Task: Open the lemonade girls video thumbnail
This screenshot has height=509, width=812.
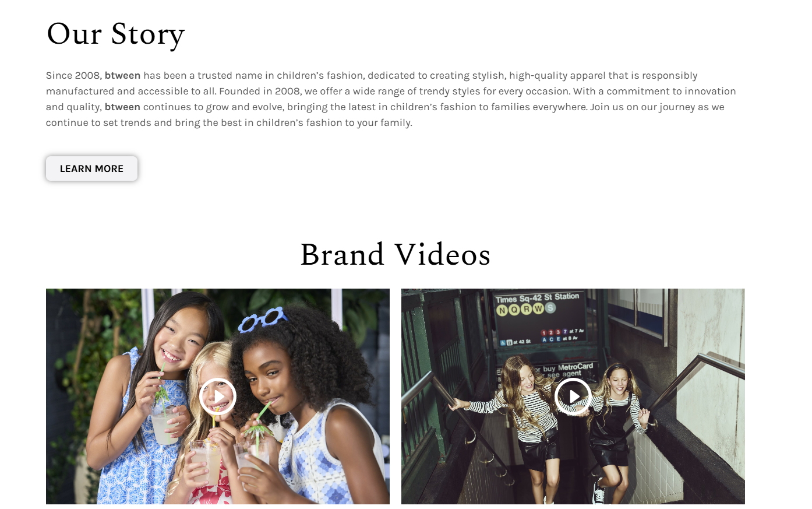Action: 218,396
